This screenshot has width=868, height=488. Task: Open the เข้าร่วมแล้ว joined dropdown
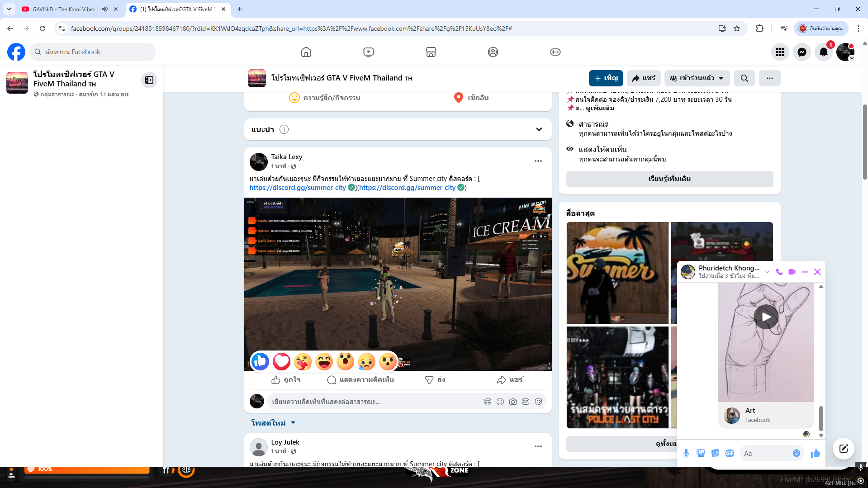[697, 78]
